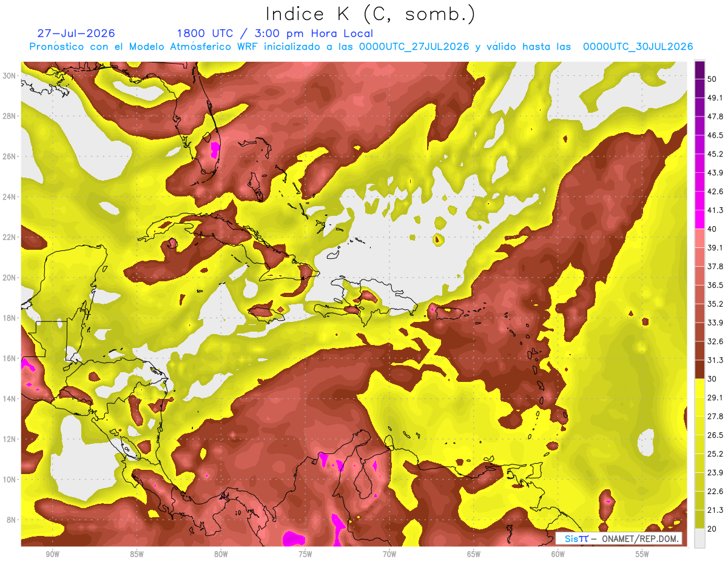Click the legend value '39.1'
This screenshot has height=562, width=728.
[715, 247]
